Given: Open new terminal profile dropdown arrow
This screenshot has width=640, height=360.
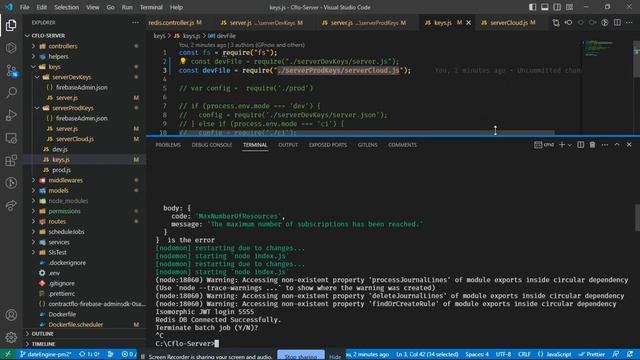Looking at the screenshot, I should coord(570,145).
